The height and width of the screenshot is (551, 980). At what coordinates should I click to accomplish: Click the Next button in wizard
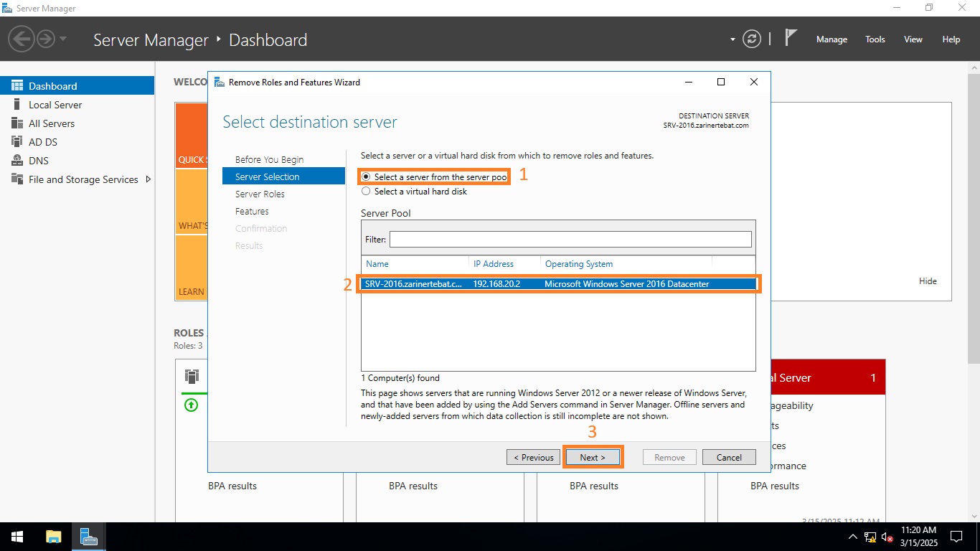coord(593,457)
